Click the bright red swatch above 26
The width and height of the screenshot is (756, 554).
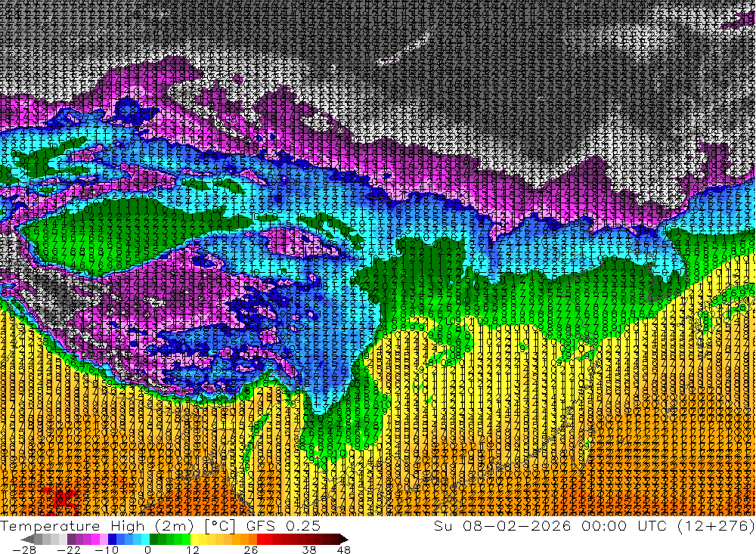261,539
